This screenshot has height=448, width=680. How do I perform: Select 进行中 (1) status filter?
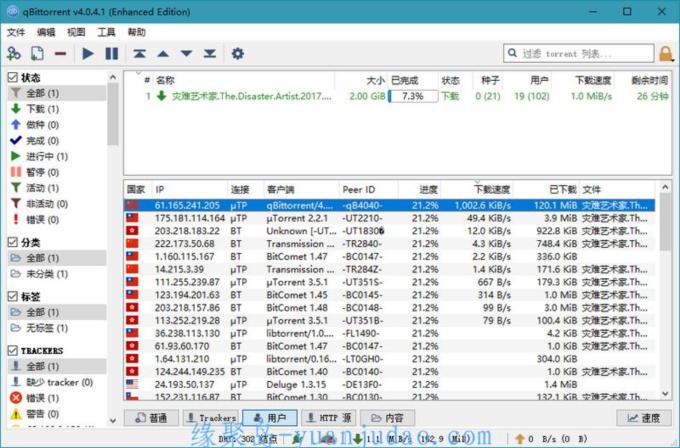point(57,157)
